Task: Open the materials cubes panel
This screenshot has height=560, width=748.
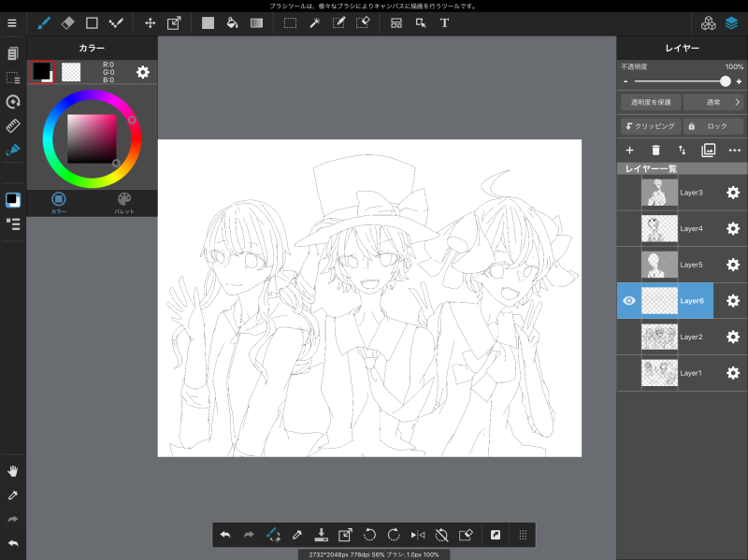Action: [708, 22]
